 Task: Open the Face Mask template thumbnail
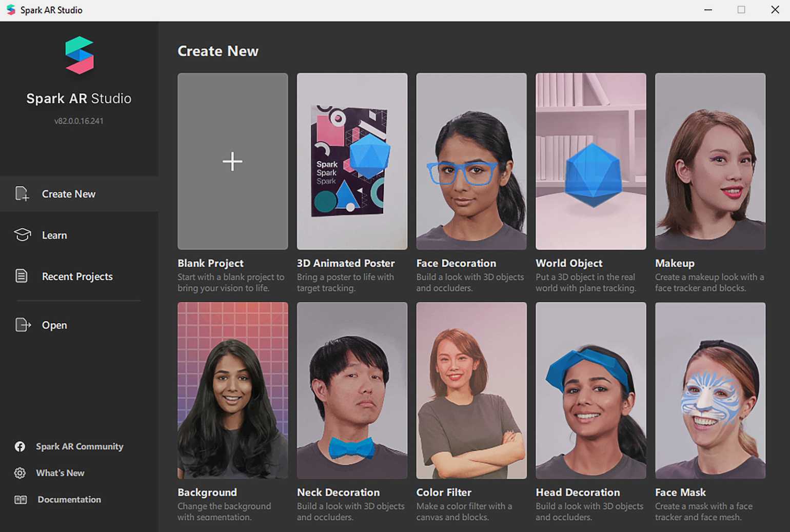[710, 390]
